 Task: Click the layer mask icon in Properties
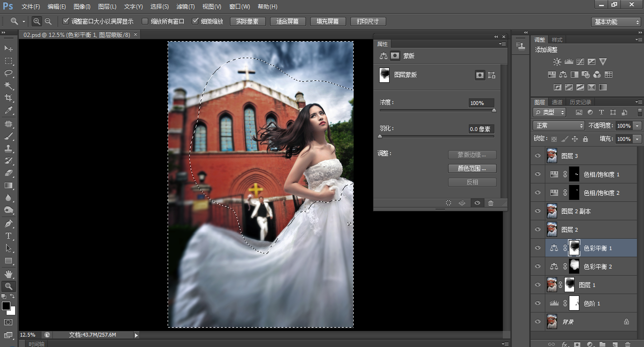(x=395, y=56)
